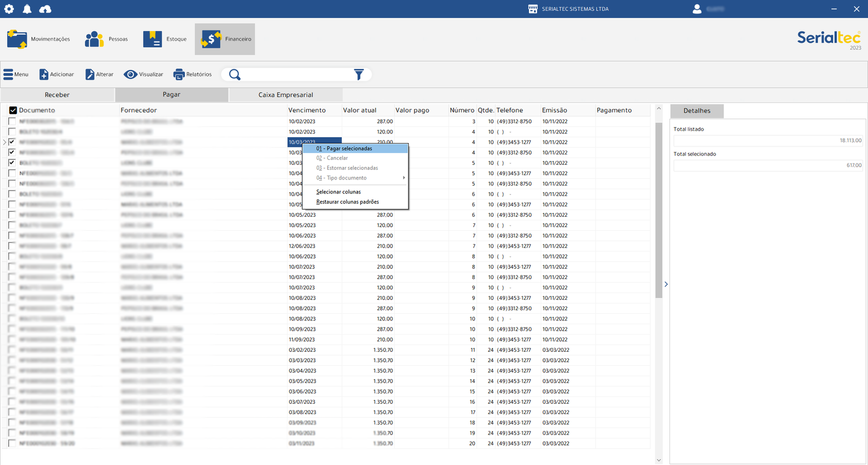Check the last row checkbox, número 20
The height and width of the screenshot is (465, 868).
pos(12,443)
